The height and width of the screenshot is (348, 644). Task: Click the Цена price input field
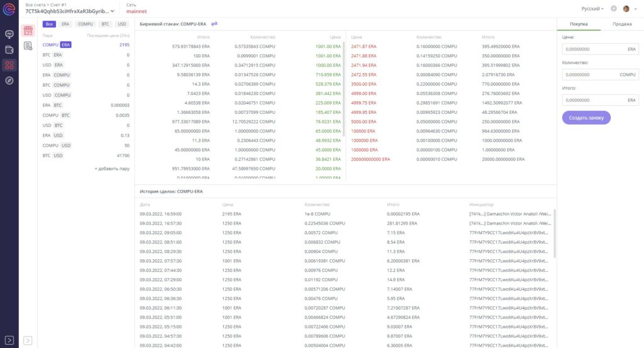593,48
